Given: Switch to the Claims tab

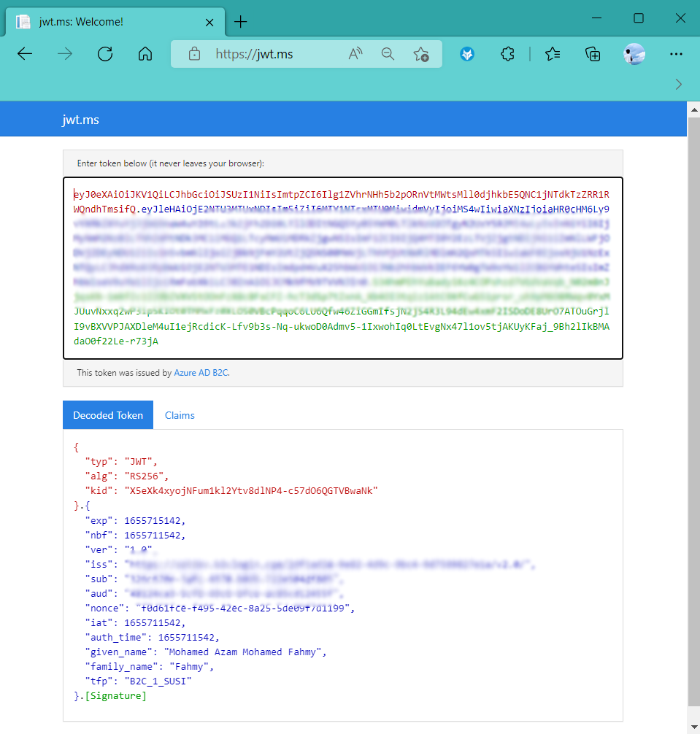Looking at the screenshot, I should 180,415.
